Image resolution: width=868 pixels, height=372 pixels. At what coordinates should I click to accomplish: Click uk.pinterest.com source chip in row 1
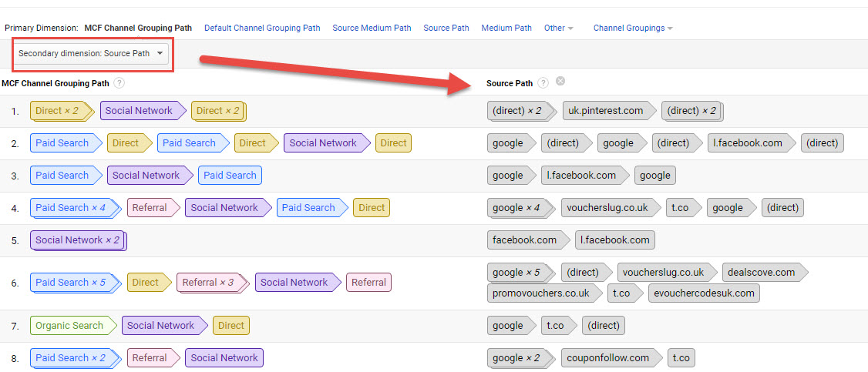605,111
